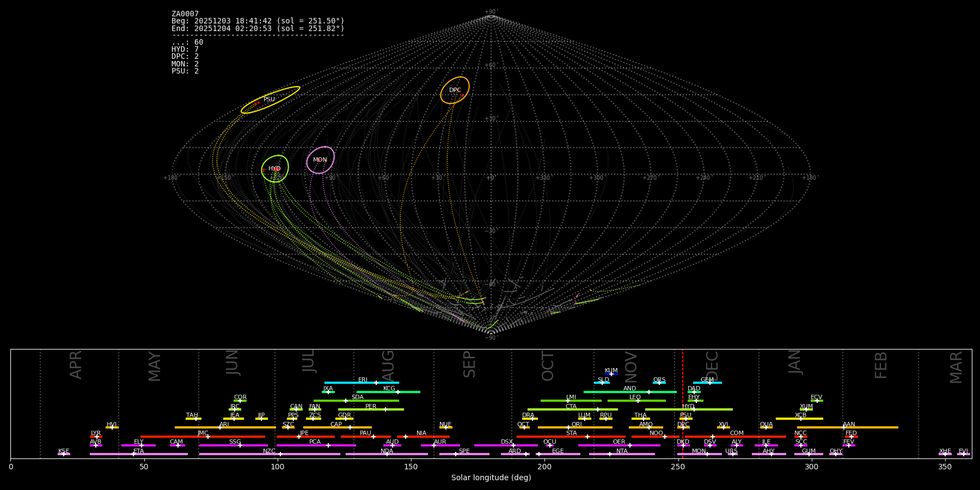Click the QUA shower label in the timeline
The image size is (980, 490).
click(767, 425)
